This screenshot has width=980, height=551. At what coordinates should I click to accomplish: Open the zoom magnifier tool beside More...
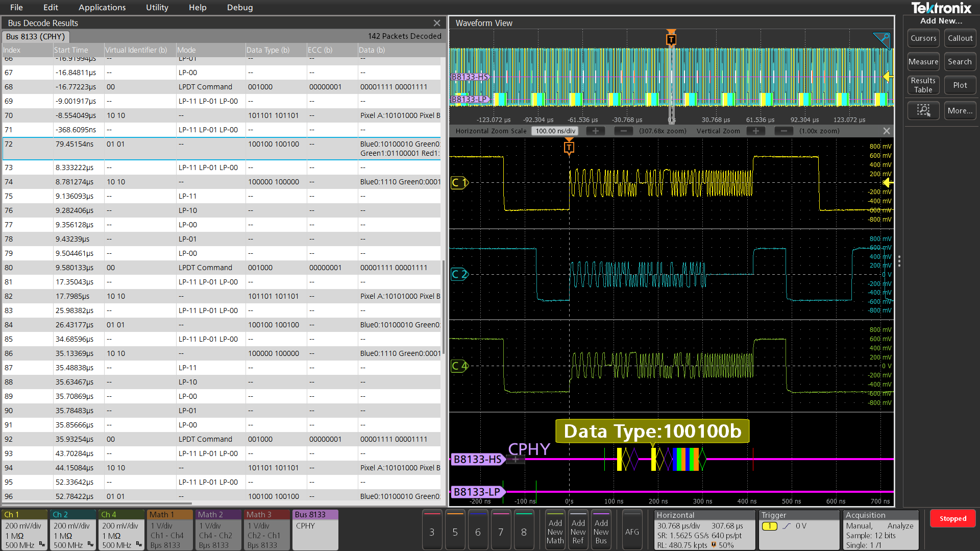coord(923,110)
